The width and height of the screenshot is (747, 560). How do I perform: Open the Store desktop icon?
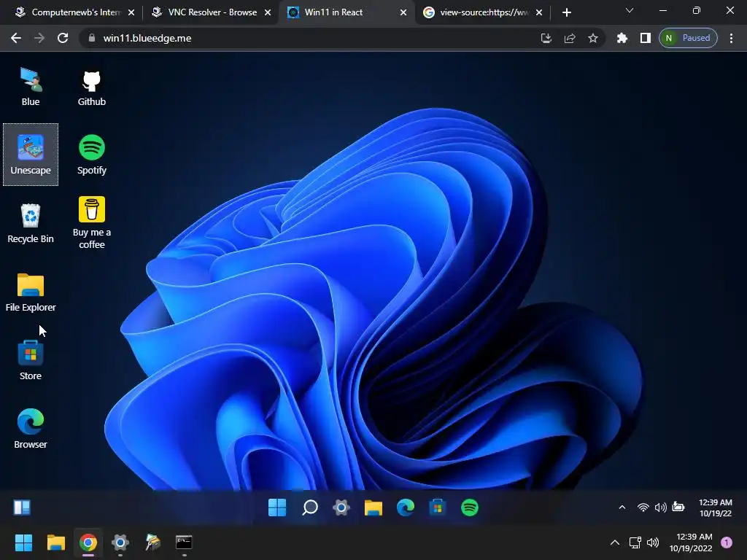click(31, 360)
